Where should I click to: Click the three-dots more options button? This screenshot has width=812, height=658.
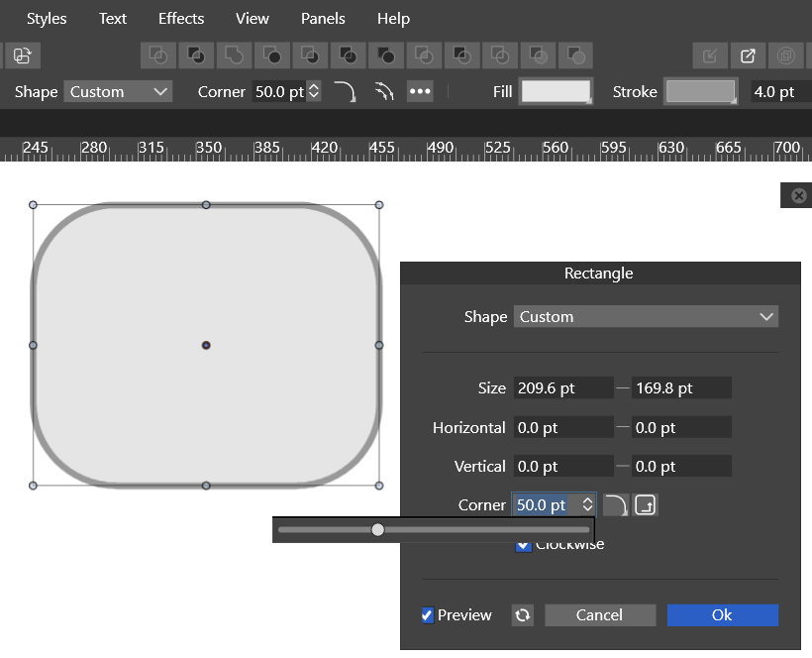point(420,92)
